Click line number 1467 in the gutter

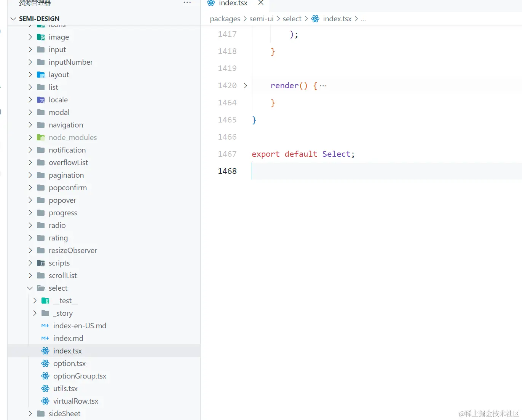click(x=227, y=154)
